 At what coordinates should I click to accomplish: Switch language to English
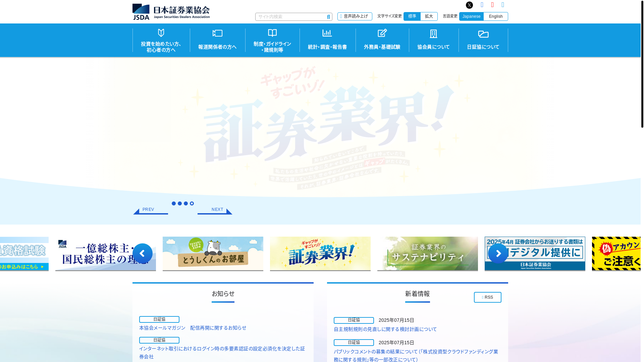pos(496,16)
